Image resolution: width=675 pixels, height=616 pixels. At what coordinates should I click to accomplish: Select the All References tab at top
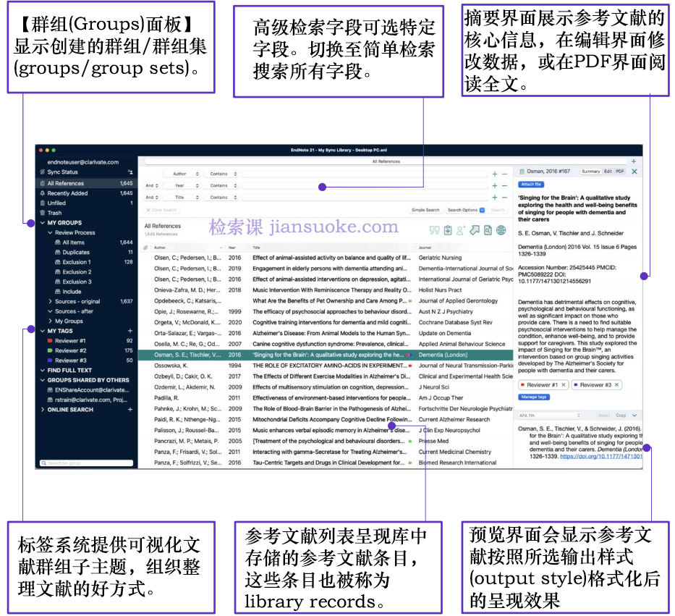386,161
